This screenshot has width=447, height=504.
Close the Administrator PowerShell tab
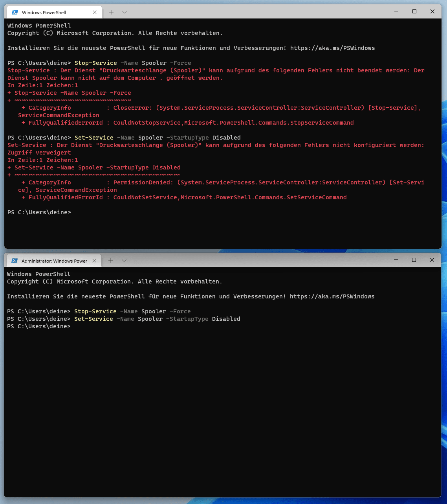tap(94, 261)
